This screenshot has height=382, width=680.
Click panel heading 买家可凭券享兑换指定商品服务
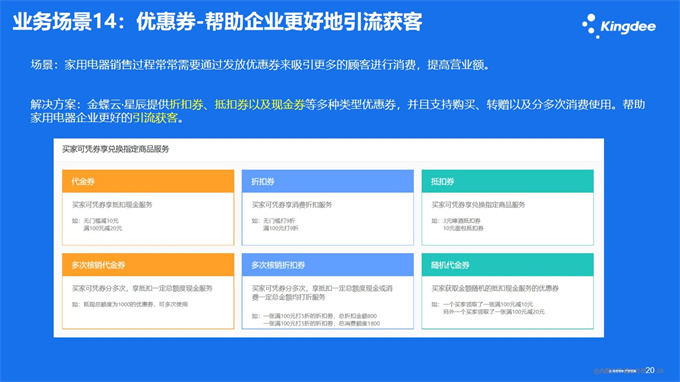pyautogui.click(x=115, y=149)
